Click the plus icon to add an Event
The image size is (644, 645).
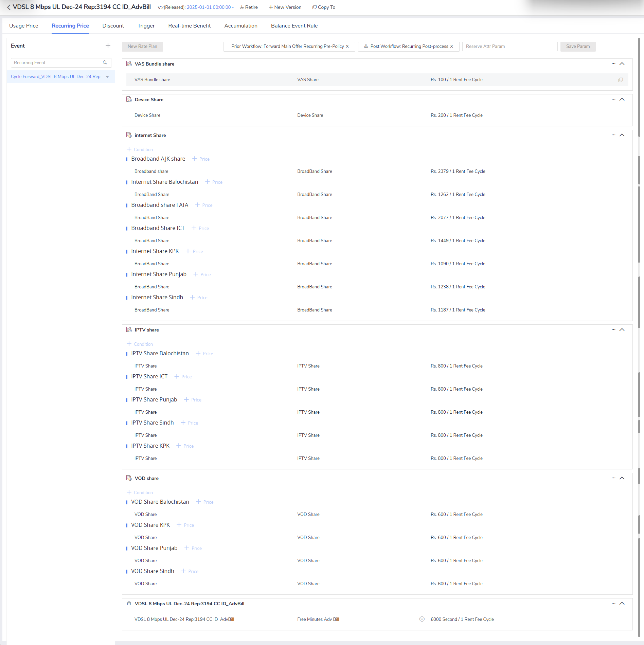coord(108,46)
